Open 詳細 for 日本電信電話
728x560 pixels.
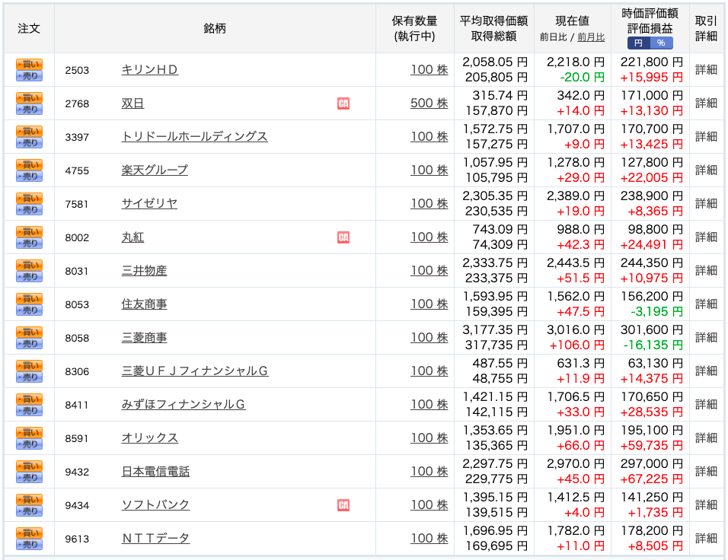tap(706, 472)
